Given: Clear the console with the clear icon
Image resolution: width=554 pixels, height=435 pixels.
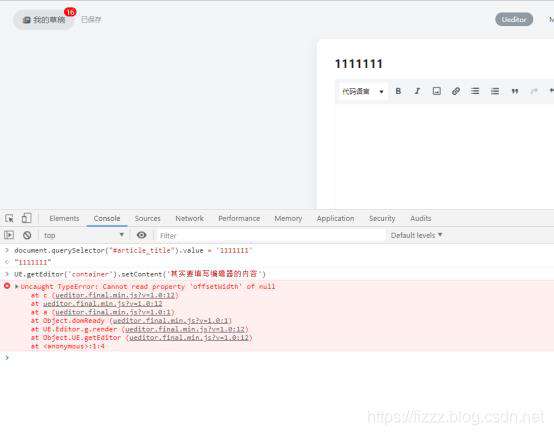Looking at the screenshot, I should pos(27,235).
